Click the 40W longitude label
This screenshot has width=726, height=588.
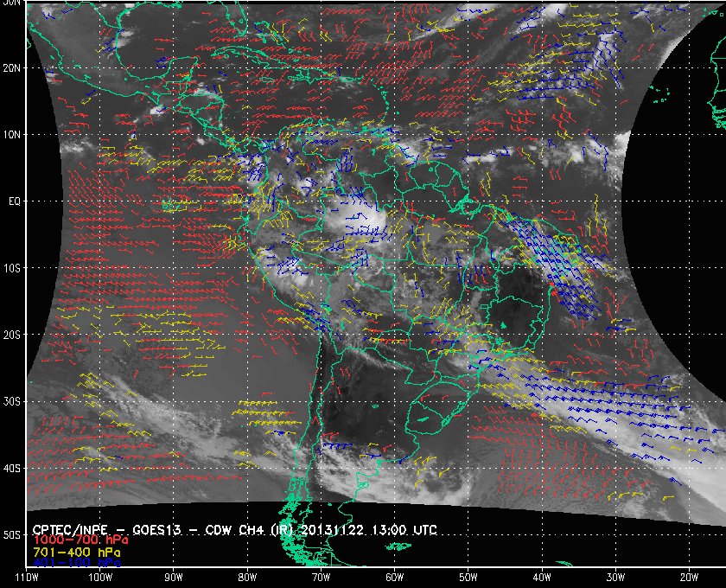click(x=542, y=578)
